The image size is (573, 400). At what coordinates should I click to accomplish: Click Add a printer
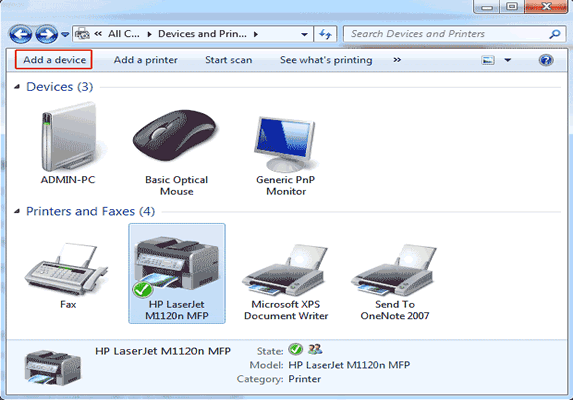(145, 60)
